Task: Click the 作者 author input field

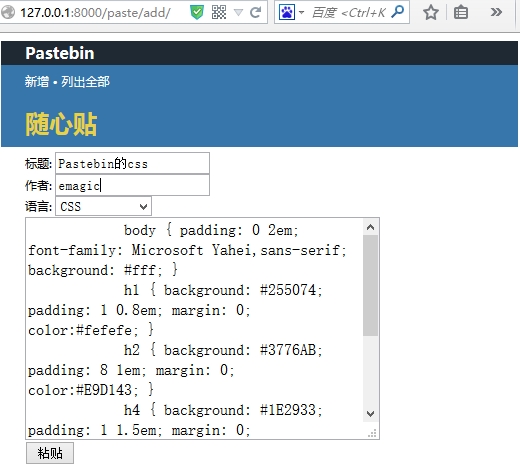Action: 132,185
